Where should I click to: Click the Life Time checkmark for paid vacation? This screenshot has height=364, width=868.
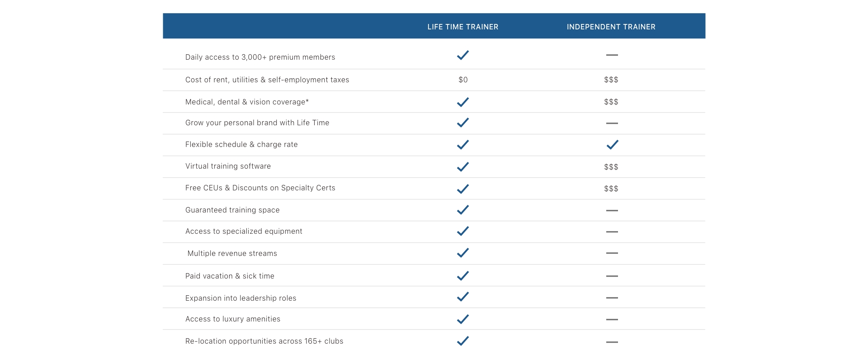[462, 276]
